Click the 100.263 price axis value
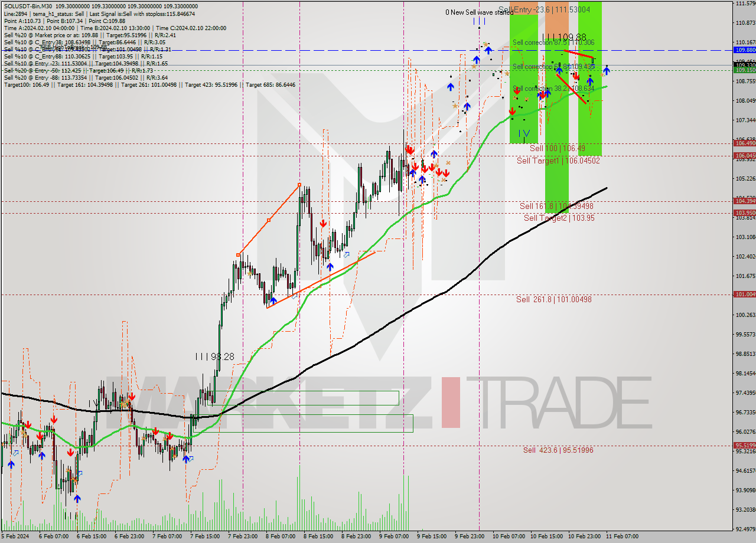 click(745, 315)
